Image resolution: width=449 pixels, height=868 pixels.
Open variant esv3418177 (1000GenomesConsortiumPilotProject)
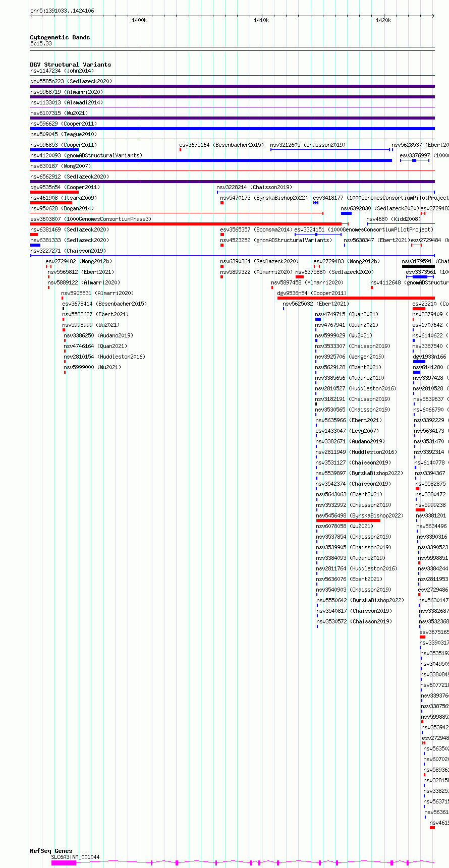[381, 198]
